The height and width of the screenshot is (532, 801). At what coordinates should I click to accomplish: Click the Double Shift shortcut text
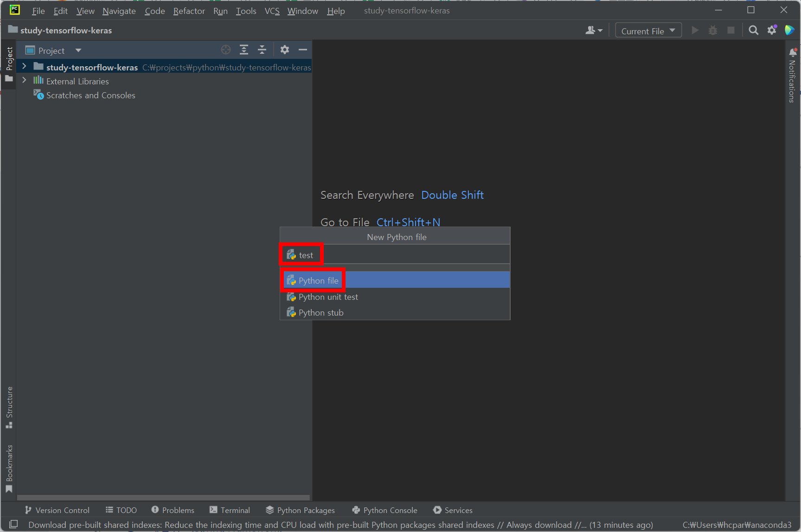[452, 195]
